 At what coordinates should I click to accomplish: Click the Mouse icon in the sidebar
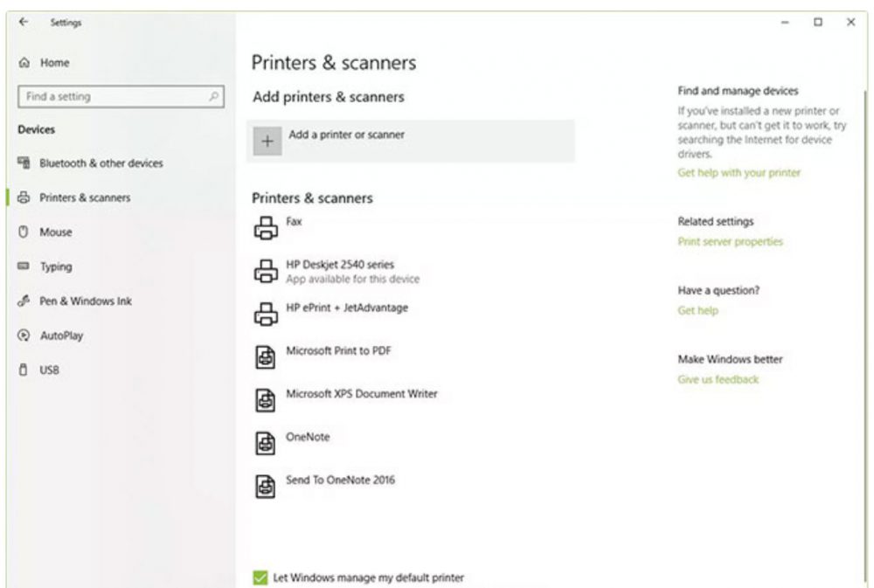click(23, 232)
